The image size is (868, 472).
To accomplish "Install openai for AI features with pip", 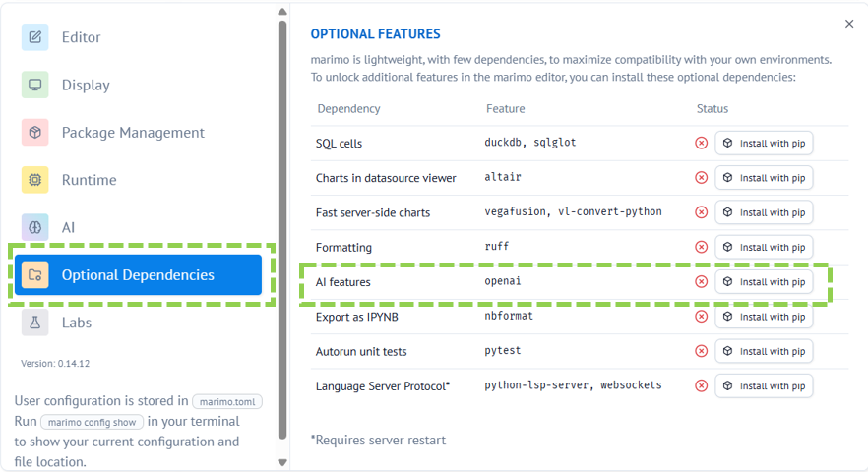I will [764, 282].
